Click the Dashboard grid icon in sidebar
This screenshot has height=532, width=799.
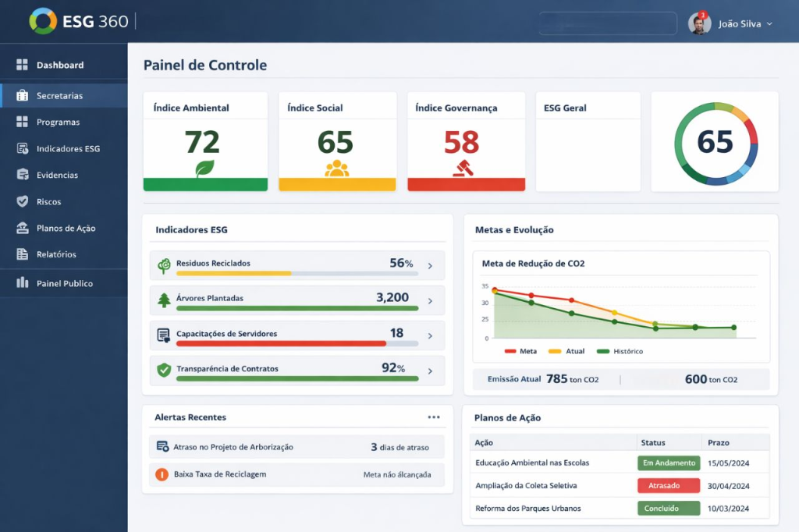coord(22,65)
